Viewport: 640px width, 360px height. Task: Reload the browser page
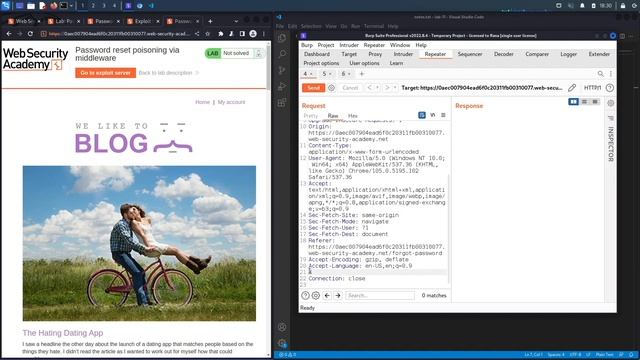30,34
